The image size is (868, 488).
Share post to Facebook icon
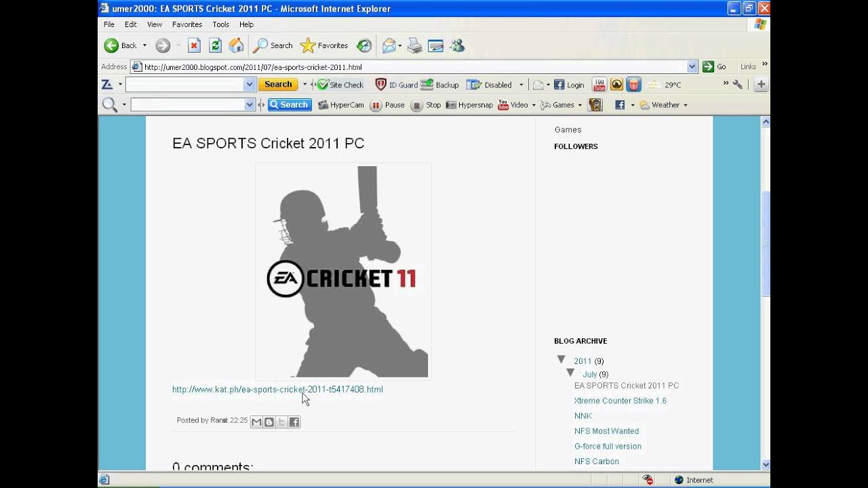coord(294,422)
